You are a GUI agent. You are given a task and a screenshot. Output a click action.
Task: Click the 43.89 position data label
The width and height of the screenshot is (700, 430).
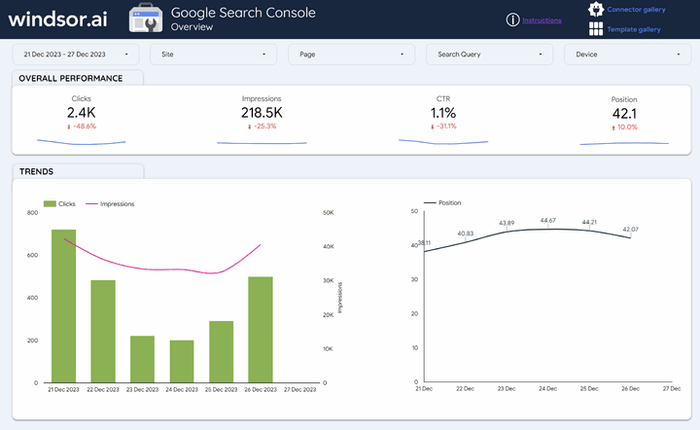[x=506, y=223]
